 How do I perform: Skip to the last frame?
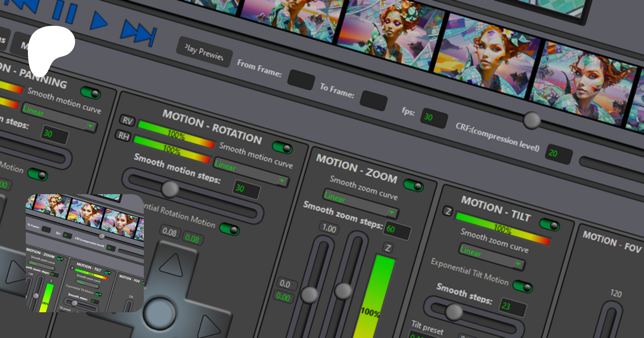[139, 33]
